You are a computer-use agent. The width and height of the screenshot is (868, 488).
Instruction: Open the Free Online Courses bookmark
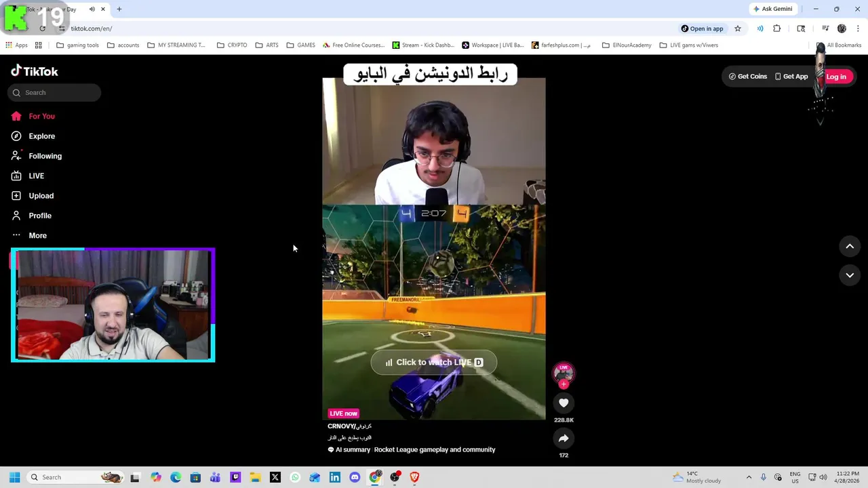click(353, 45)
